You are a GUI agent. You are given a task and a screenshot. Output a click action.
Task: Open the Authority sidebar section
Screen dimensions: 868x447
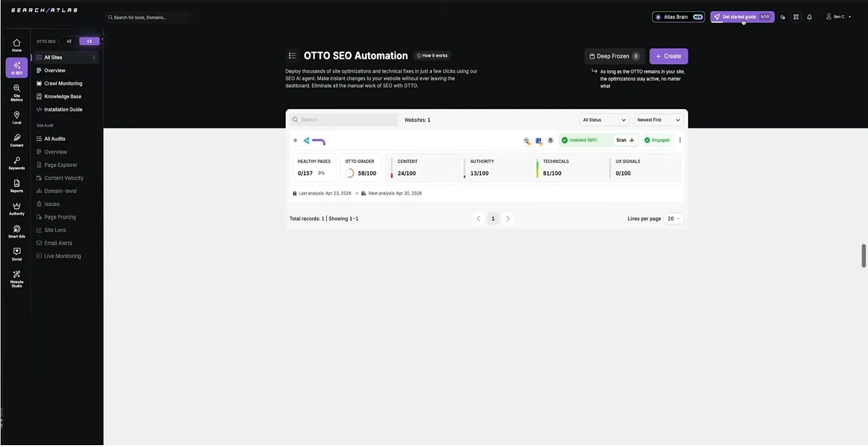click(16, 209)
